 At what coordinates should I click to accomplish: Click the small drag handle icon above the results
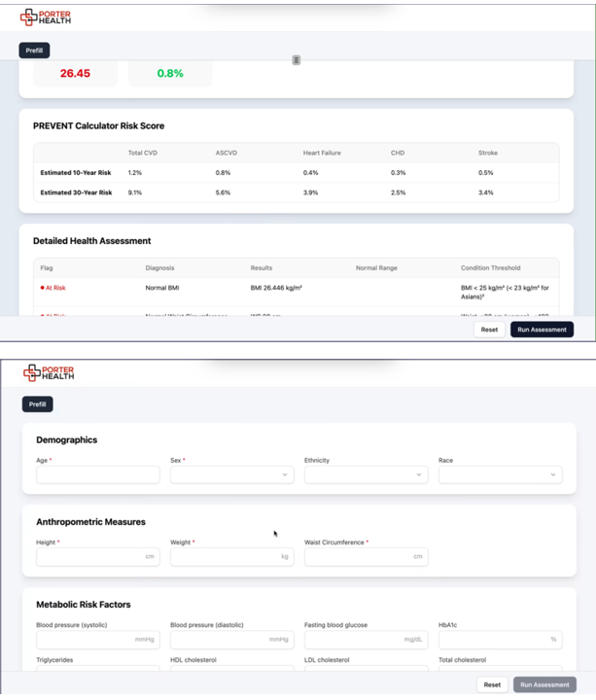click(297, 60)
